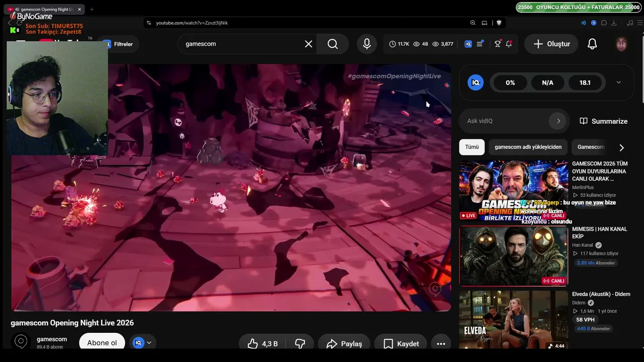
Task: Click the clock stat showing 11.7K
Action: click(x=399, y=44)
